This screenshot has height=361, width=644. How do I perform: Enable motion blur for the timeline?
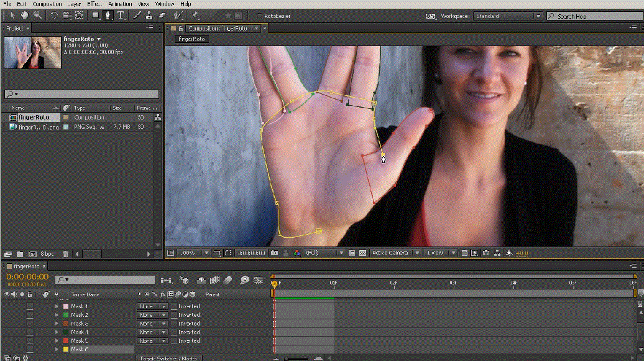coord(228,281)
